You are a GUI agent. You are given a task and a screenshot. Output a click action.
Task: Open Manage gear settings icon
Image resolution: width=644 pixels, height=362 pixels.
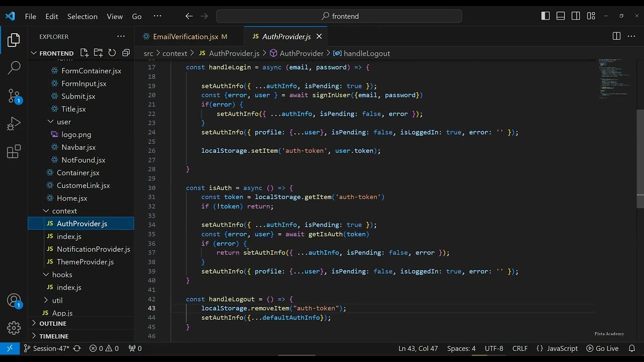pos(14,328)
